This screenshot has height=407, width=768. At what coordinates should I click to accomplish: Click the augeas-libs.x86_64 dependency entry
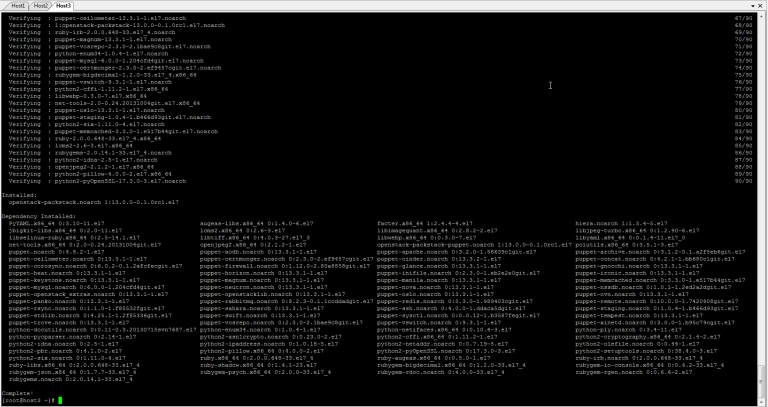click(x=257, y=223)
